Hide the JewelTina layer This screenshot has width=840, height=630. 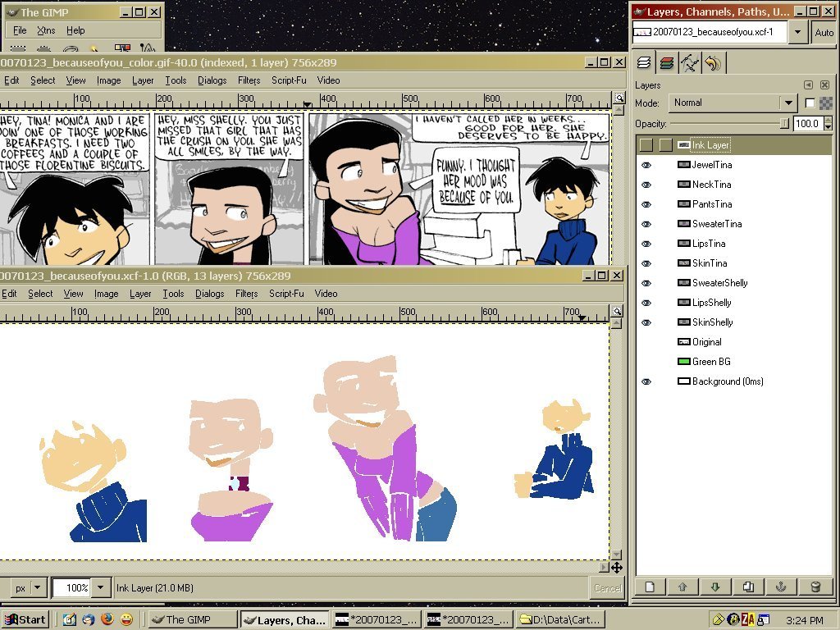tap(646, 165)
